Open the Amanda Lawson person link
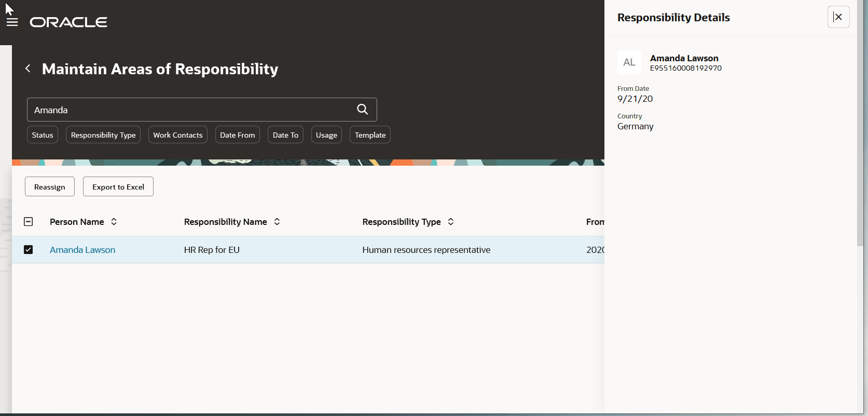Viewport: 868px width, 416px height. (82, 250)
